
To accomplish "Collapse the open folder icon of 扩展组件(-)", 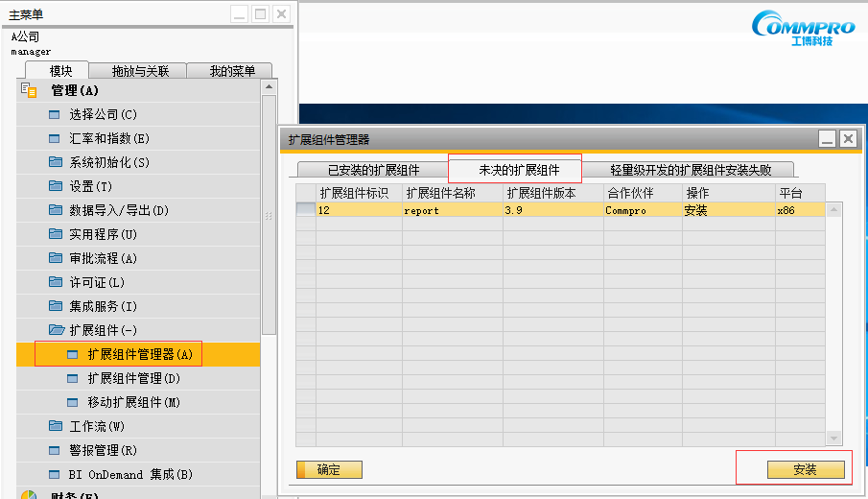I will coord(57,329).
